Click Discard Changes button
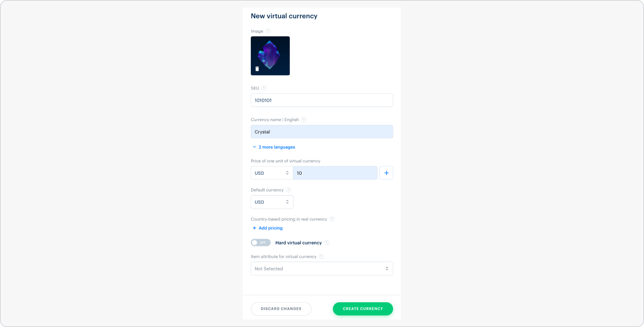644x327 pixels. coord(281,309)
